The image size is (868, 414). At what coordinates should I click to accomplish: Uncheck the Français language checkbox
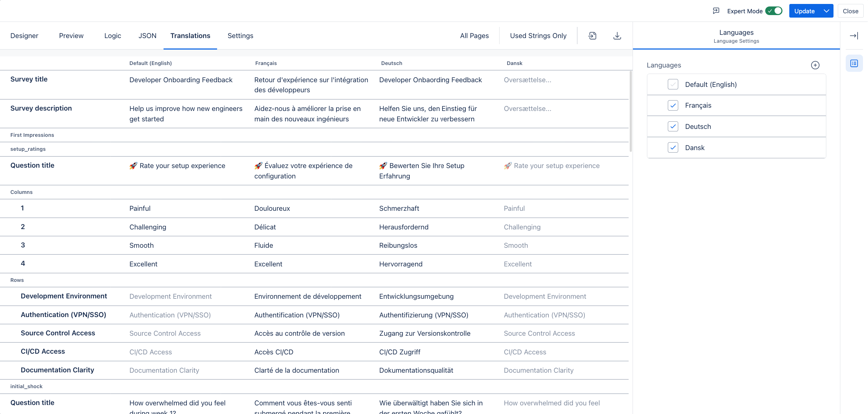pos(673,105)
